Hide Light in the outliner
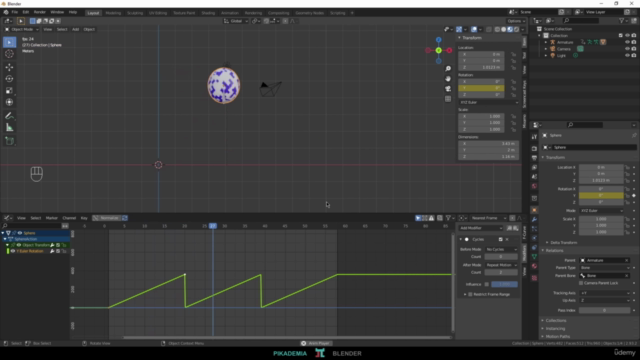Screen dimensions: 640x360 coord(627,55)
